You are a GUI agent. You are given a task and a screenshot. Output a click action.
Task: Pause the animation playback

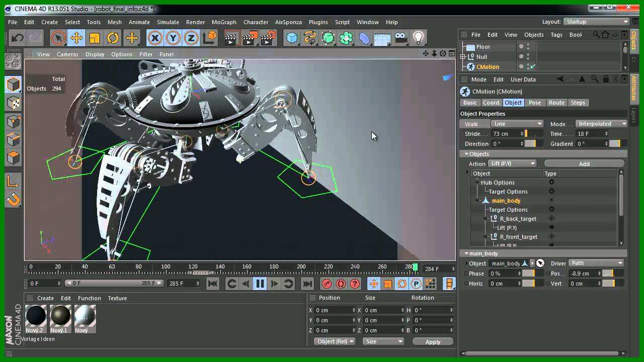(x=260, y=284)
